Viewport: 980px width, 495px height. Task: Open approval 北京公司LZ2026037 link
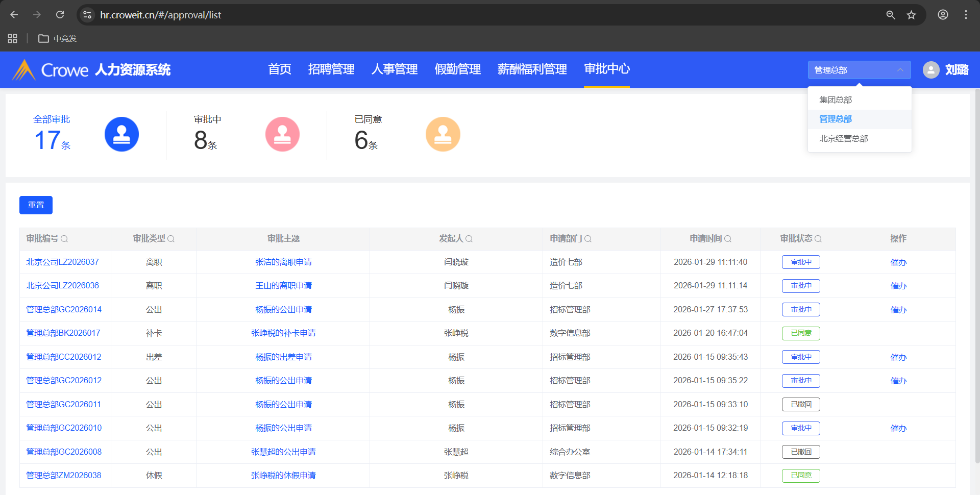pos(62,262)
